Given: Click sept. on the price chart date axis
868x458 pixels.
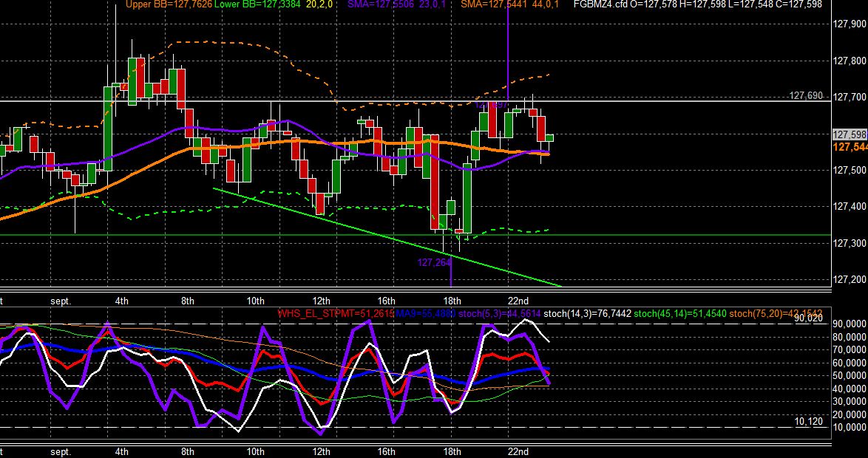Looking at the screenshot, I should [x=61, y=301].
